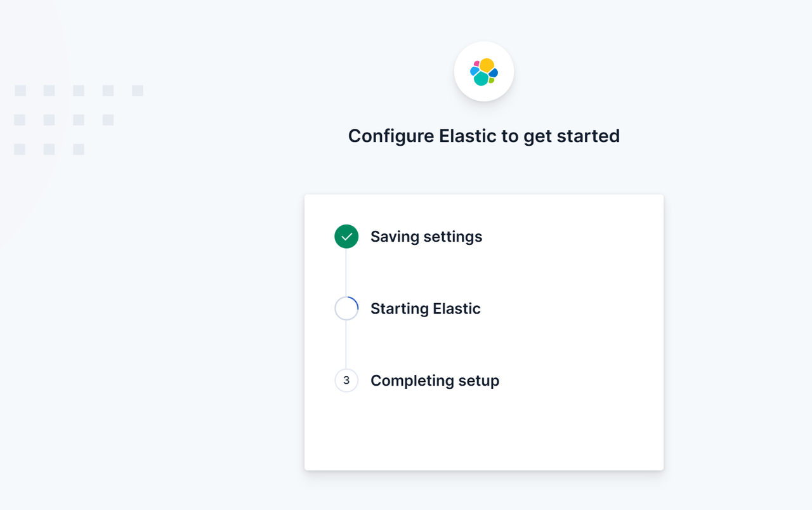
Task: Click the green checkmark step icon
Action: [346, 237]
